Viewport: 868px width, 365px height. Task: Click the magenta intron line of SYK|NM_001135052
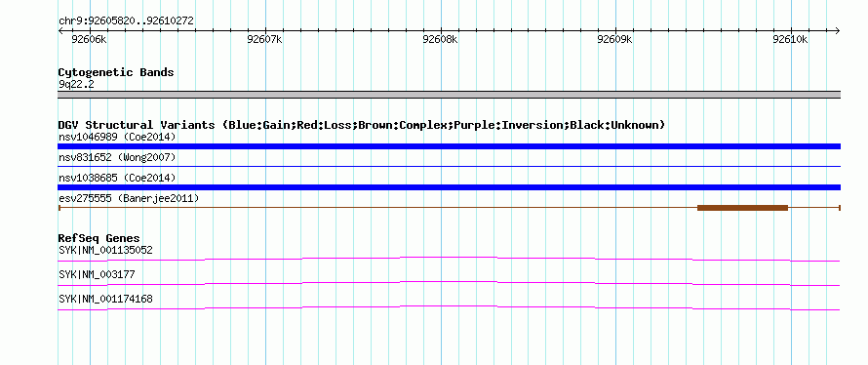(449, 258)
